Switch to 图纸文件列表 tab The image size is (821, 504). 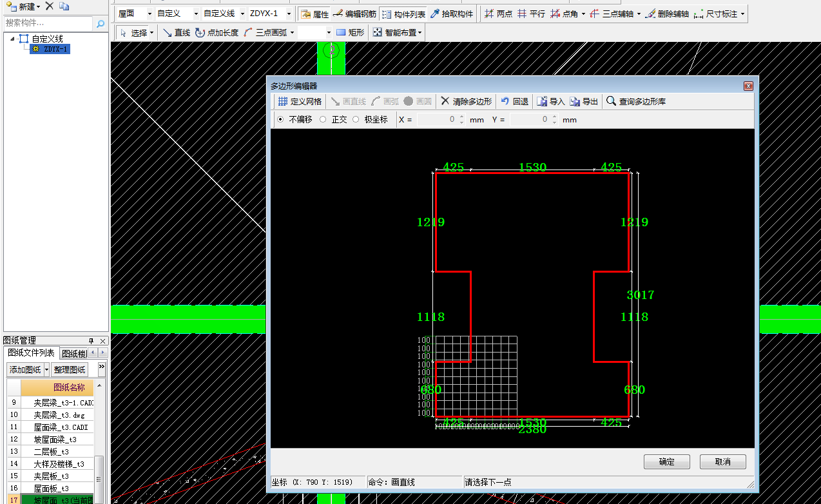(x=32, y=353)
